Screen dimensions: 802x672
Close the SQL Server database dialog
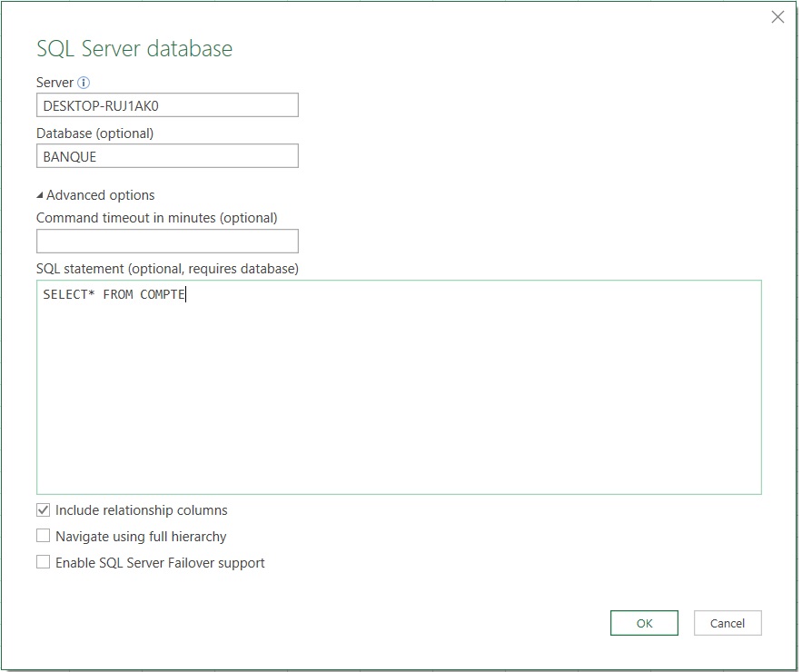point(777,17)
